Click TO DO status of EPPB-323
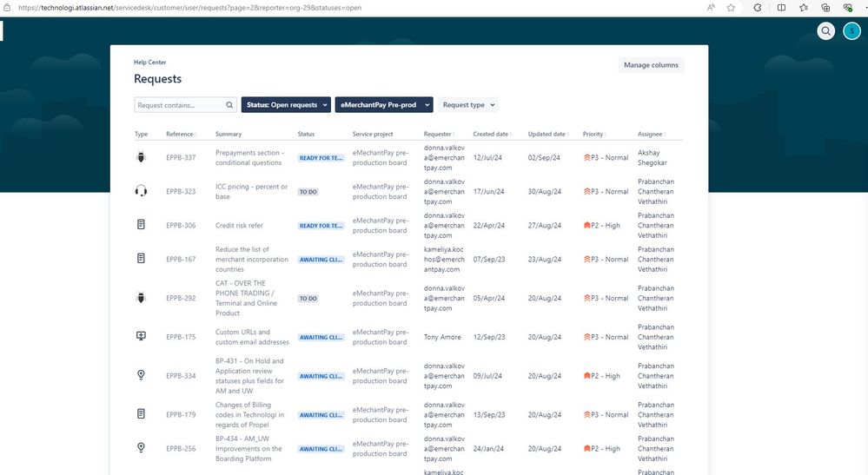The height and width of the screenshot is (475, 868). click(308, 192)
